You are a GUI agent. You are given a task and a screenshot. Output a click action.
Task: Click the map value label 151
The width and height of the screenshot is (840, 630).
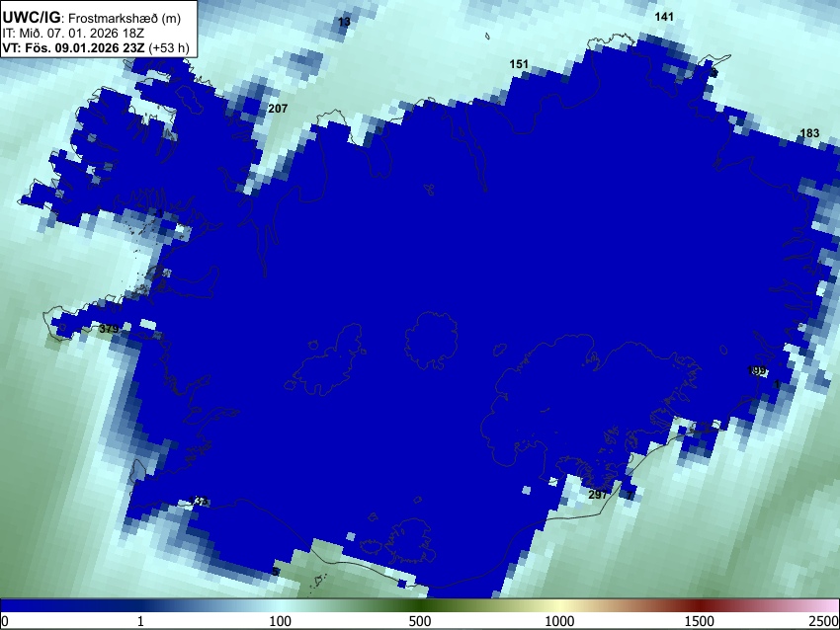click(519, 64)
